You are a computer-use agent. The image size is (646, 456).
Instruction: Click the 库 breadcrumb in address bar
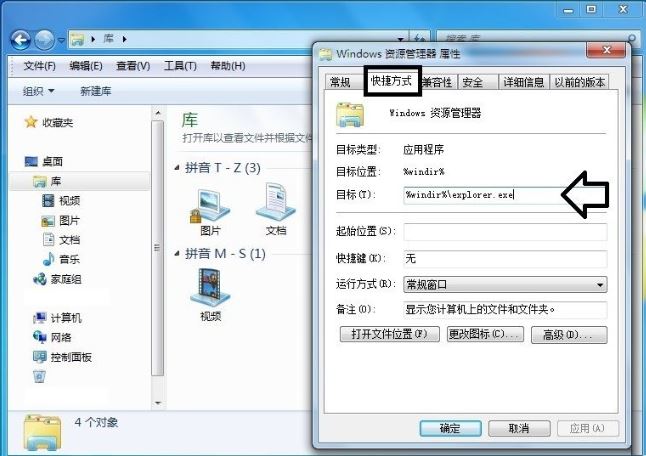point(109,39)
